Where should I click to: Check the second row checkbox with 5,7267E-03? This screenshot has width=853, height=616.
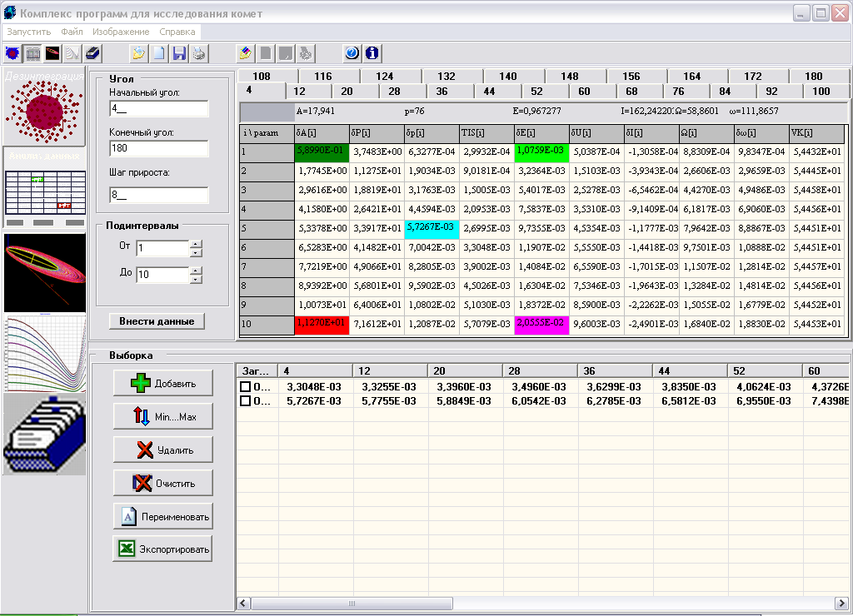[246, 400]
